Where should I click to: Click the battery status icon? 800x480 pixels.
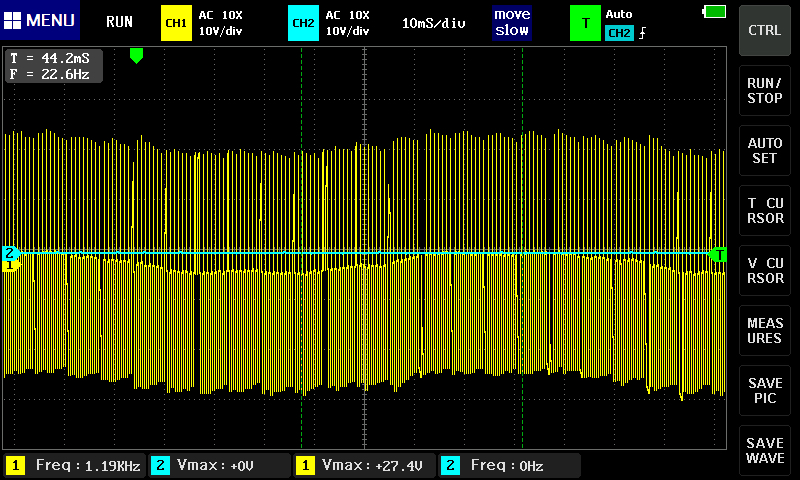tap(714, 11)
